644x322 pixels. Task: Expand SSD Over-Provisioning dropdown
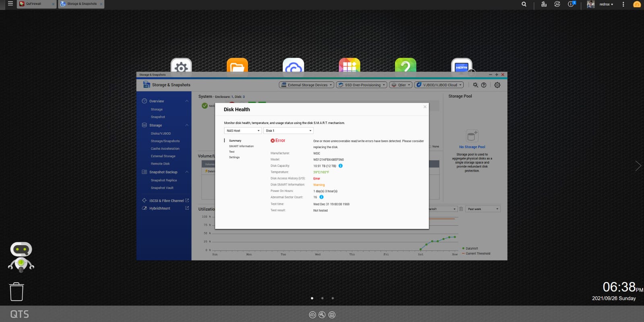coord(361,85)
